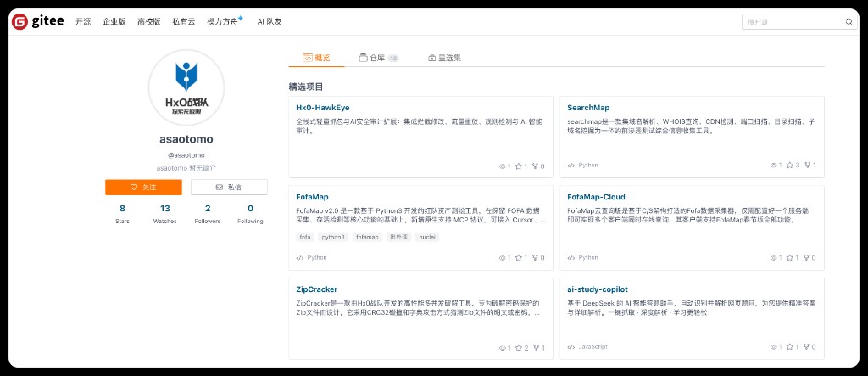The height and width of the screenshot is (376, 868).
Task: Click fork icon on ZipCracker card
Action: click(536, 348)
